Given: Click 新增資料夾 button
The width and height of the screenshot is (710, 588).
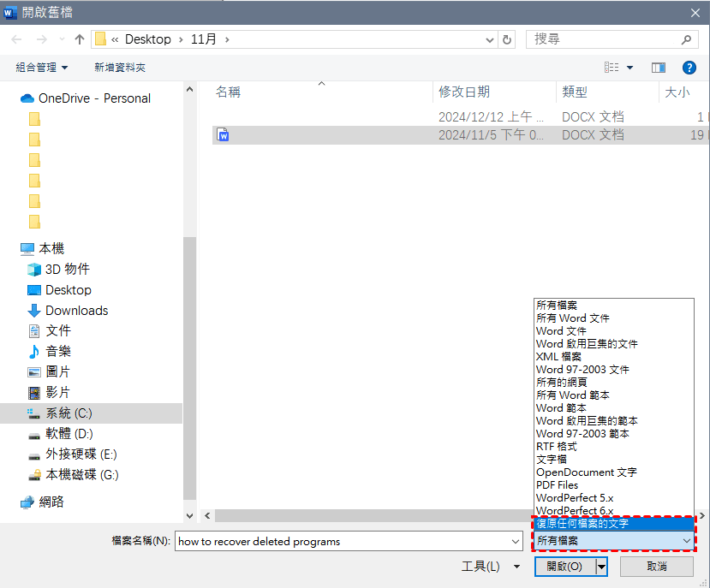Looking at the screenshot, I should [120, 68].
